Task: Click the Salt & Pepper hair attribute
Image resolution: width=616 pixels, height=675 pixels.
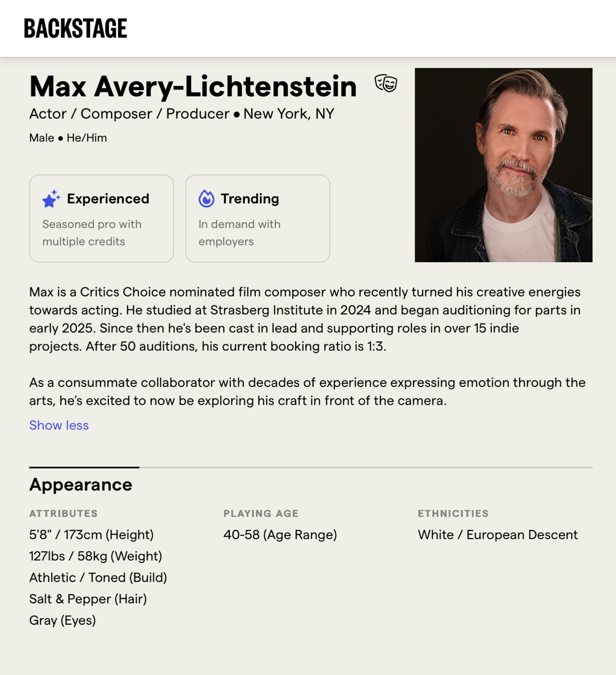Action: point(88,599)
